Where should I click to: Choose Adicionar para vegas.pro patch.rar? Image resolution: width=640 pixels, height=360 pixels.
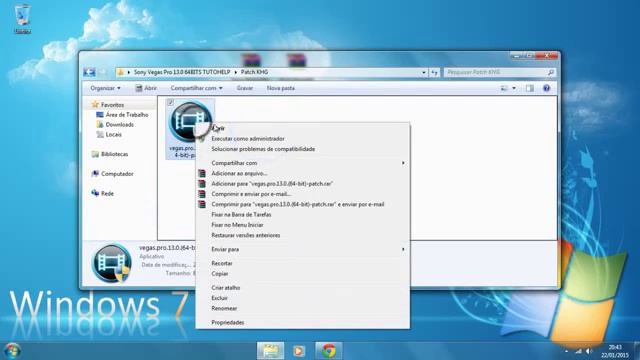pos(303,184)
